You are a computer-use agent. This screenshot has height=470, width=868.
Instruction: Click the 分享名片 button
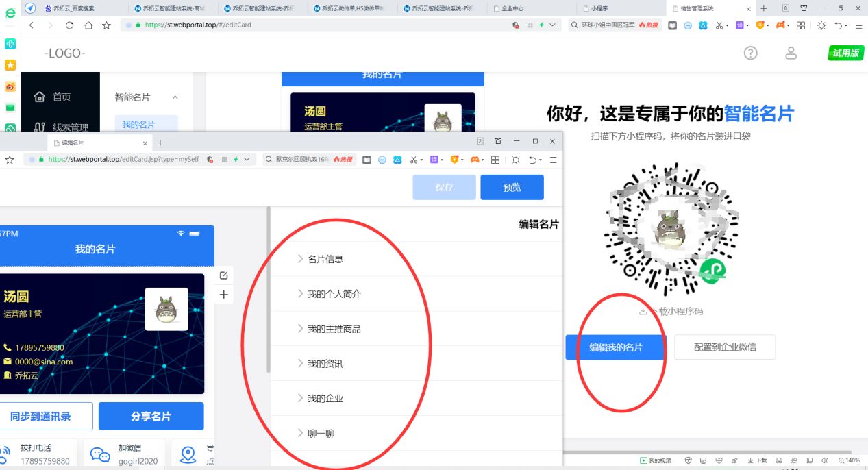pos(151,416)
